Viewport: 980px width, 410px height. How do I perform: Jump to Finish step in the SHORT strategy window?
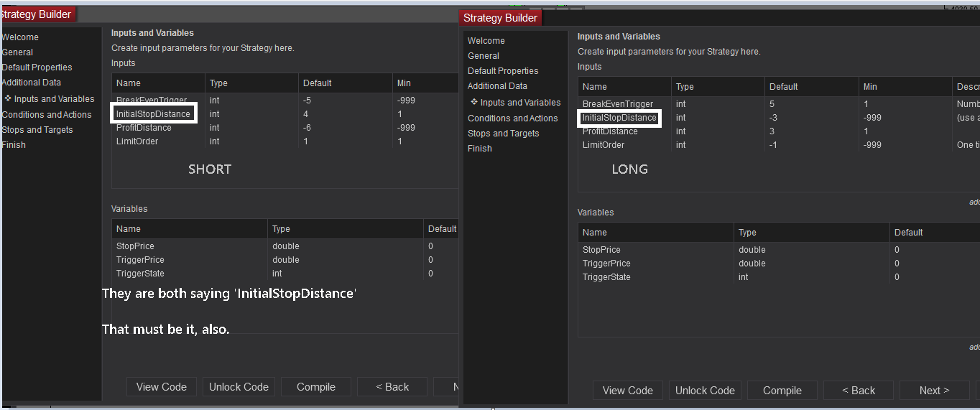(x=14, y=144)
